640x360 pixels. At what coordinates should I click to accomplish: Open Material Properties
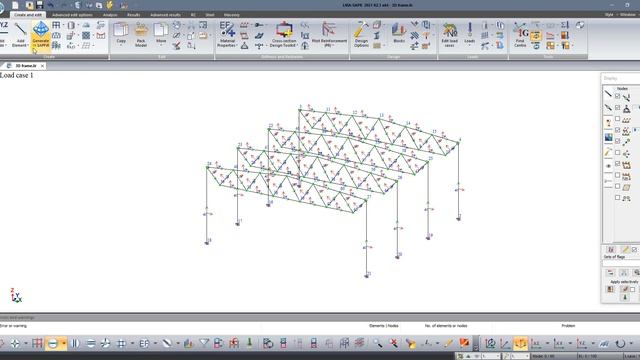pyautogui.click(x=227, y=35)
